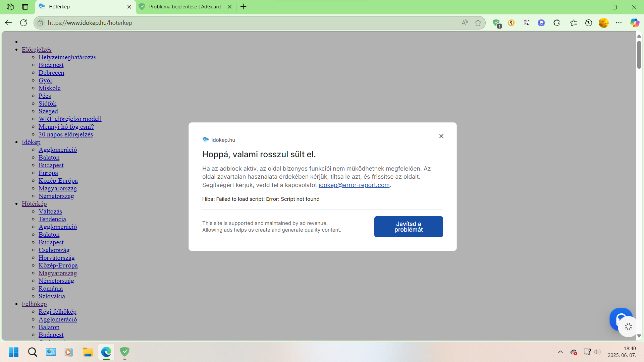Add page to favorites with star icon
Screen dimensions: 644x362
click(x=478, y=22)
